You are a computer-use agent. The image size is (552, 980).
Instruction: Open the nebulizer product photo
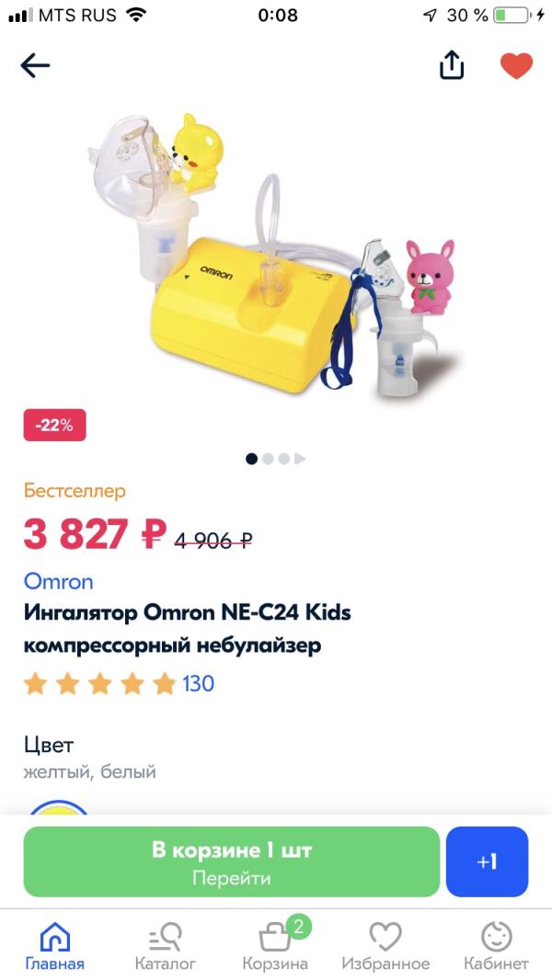tap(276, 255)
